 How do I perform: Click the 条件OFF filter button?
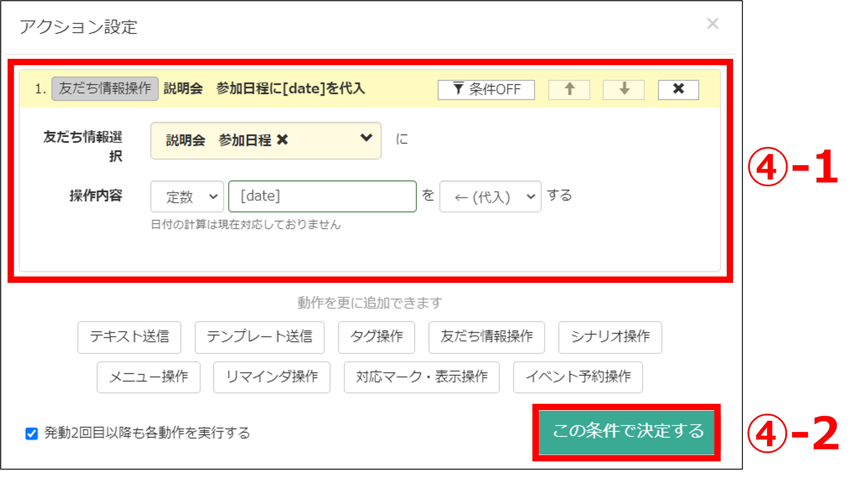click(486, 89)
